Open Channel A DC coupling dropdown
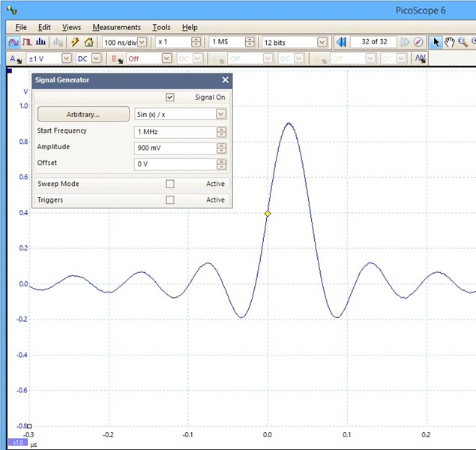This screenshot has width=476, height=450. [96, 58]
